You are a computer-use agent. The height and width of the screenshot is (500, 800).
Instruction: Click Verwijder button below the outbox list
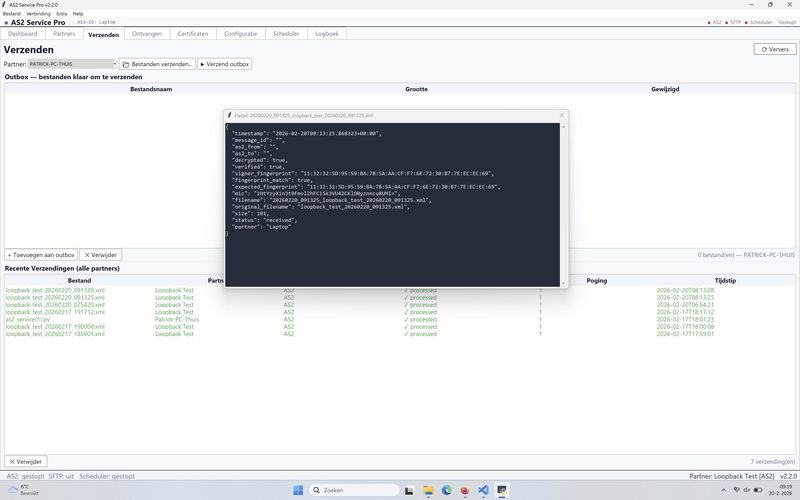[101, 255]
